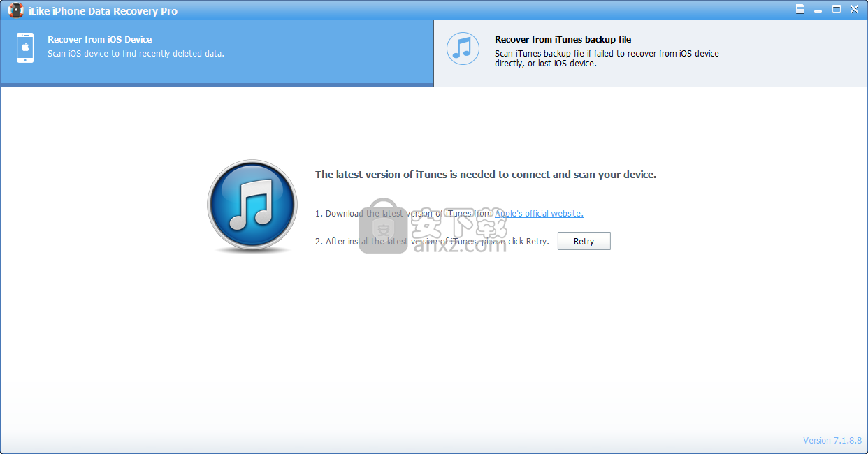Image resolution: width=868 pixels, height=454 pixels.
Task: Click 'Scan iOS device to find recently deleted data.'
Action: click(136, 53)
